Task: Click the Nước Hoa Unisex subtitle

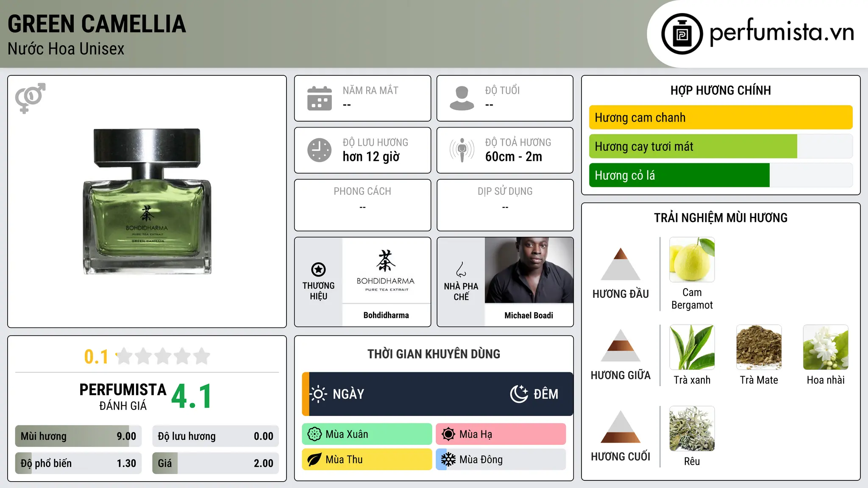Action: click(x=66, y=49)
